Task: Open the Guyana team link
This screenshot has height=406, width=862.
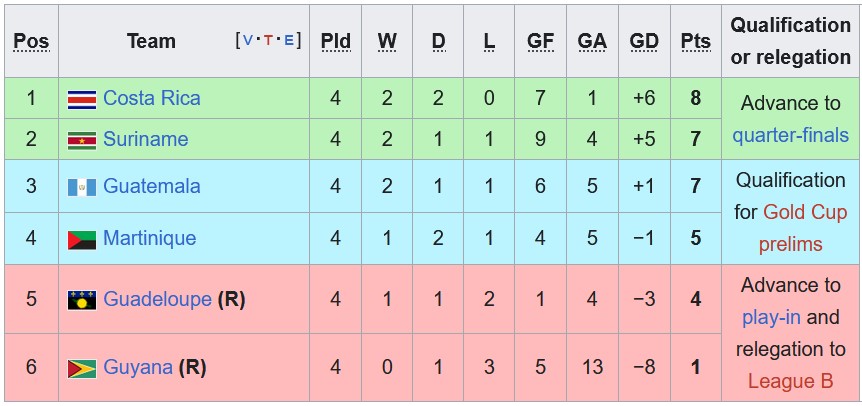Action: tap(138, 367)
